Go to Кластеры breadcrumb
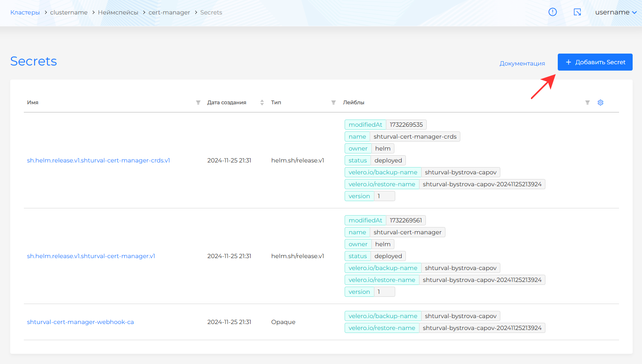This screenshot has width=642, height=364. click(x=25, y=12)
